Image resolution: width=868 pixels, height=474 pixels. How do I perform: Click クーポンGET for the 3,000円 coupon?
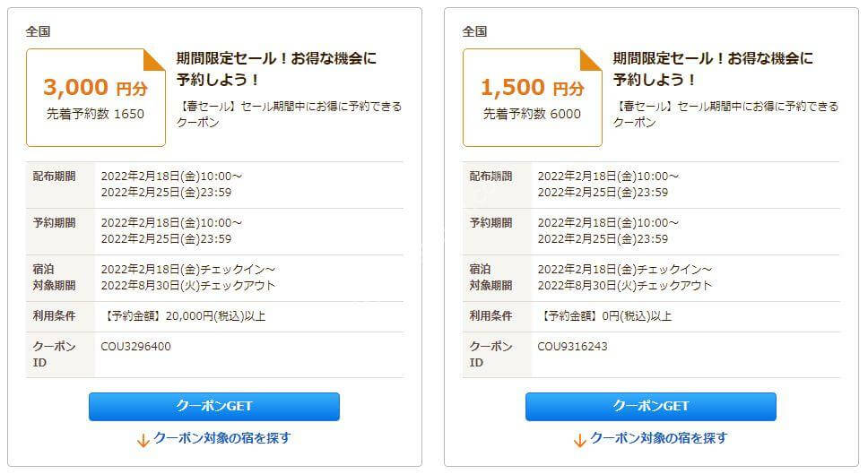point(213,407)
